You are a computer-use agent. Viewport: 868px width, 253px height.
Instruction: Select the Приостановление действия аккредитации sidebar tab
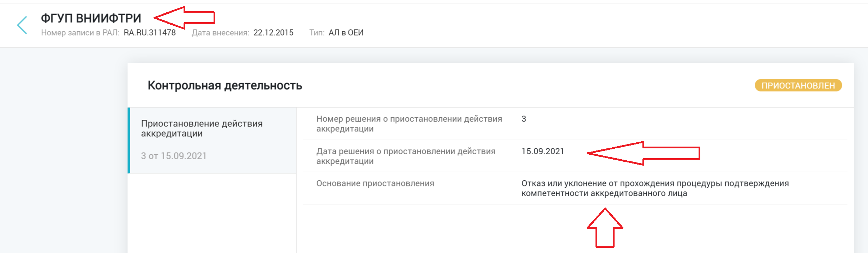pyautogui.click(x=202, y=129)
